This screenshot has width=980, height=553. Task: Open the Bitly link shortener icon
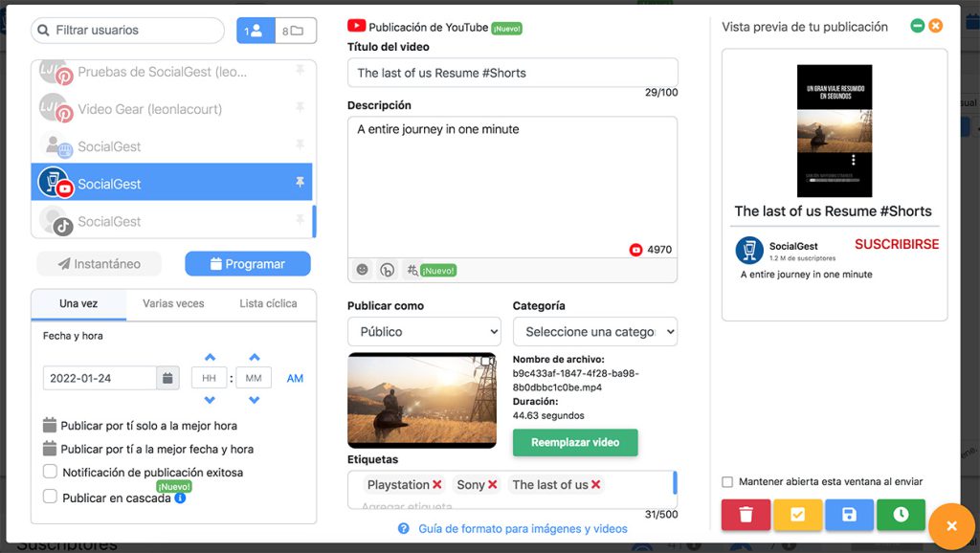tap(387, 270)
